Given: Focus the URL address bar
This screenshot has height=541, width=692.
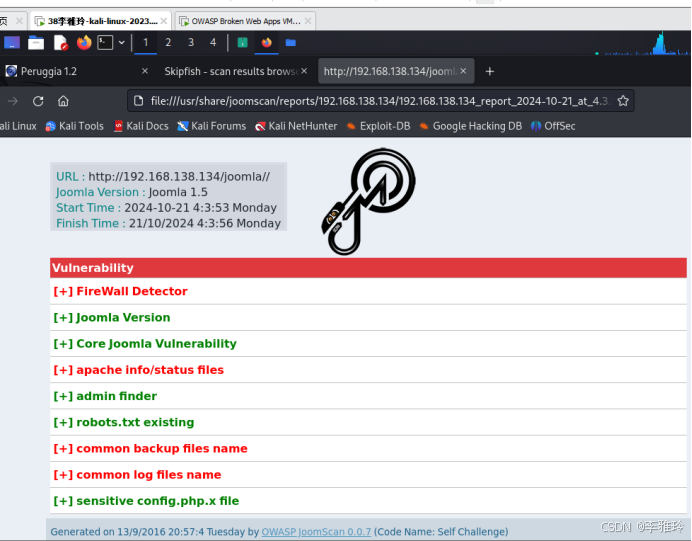Looking at the screenshot, I should click(x=380, y=101).
